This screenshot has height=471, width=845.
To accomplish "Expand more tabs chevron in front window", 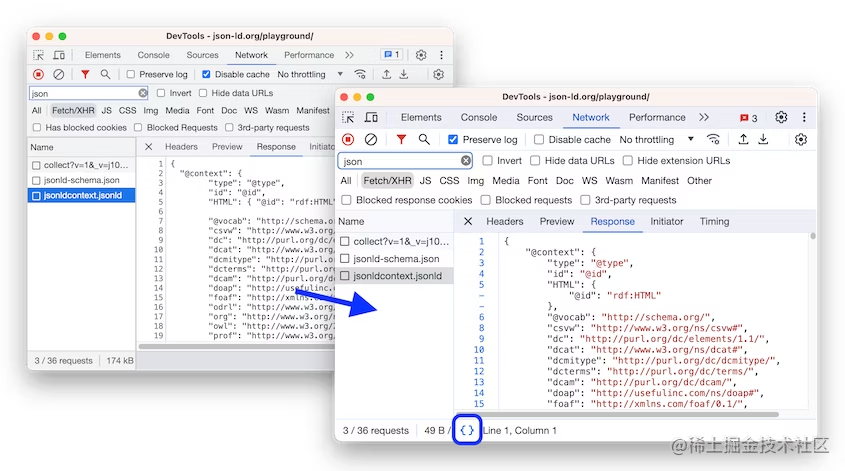I will click(x=704, y=117).
